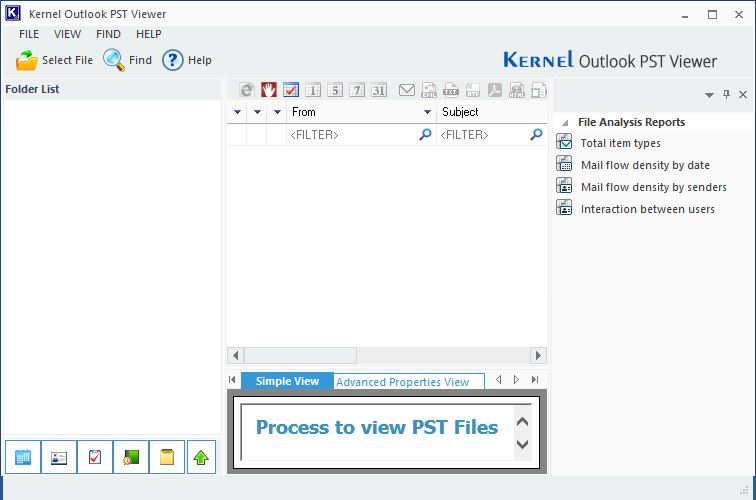Save item as TXT icon

pyautogui.click(x=451, y=90)
